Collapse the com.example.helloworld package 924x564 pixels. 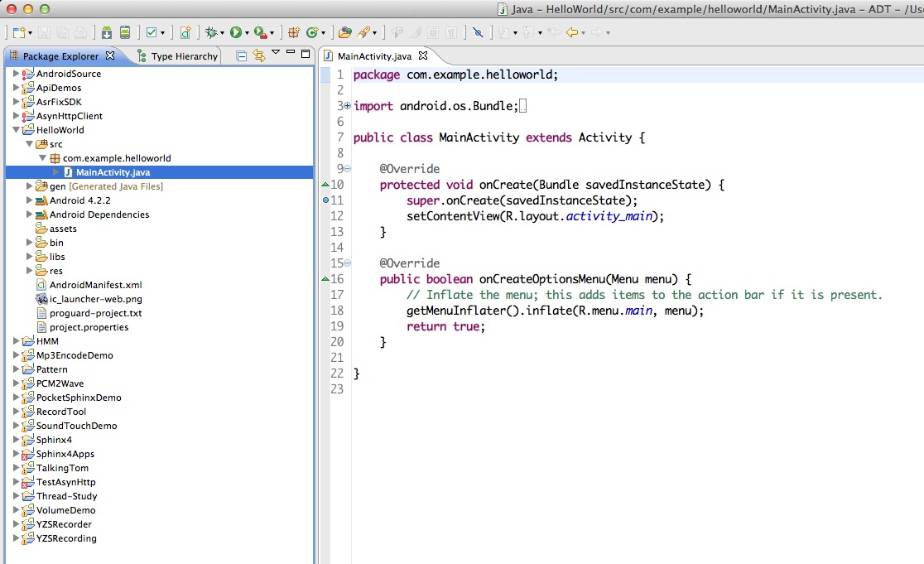42,158
